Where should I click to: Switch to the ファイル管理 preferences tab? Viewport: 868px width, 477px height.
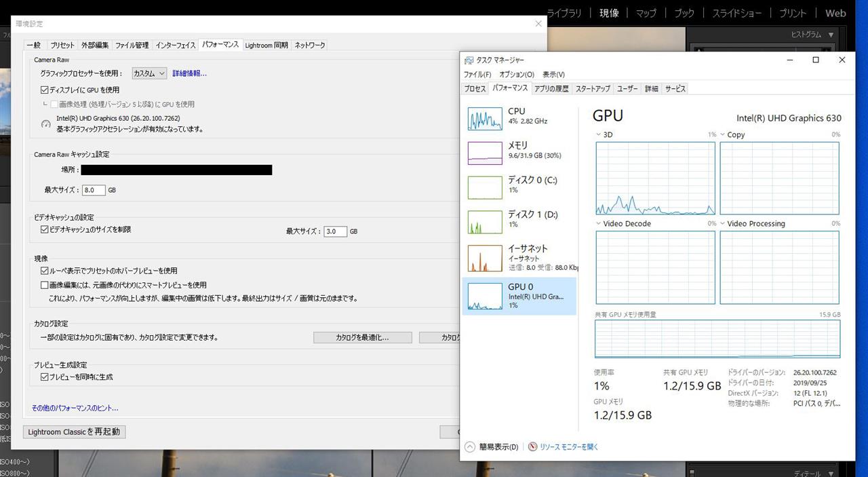[x=132, y=45]
